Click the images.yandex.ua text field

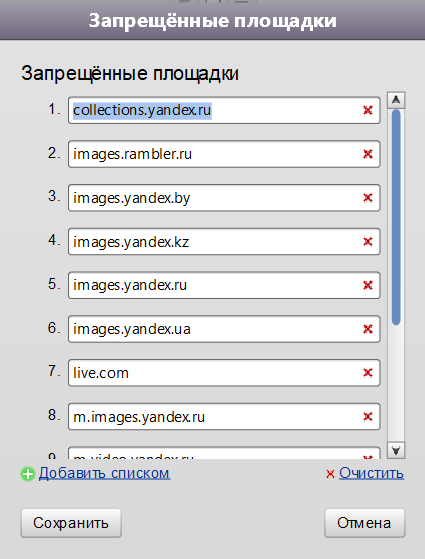pyautogui.click(x=224, y=329)
